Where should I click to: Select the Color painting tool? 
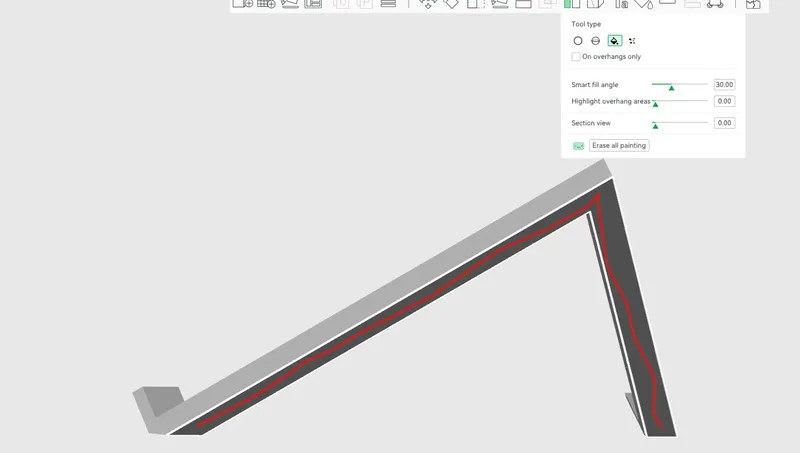point(644,4)
